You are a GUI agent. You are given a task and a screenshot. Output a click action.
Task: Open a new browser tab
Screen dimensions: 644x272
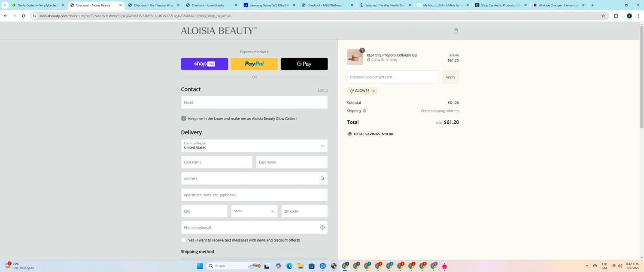592,5
